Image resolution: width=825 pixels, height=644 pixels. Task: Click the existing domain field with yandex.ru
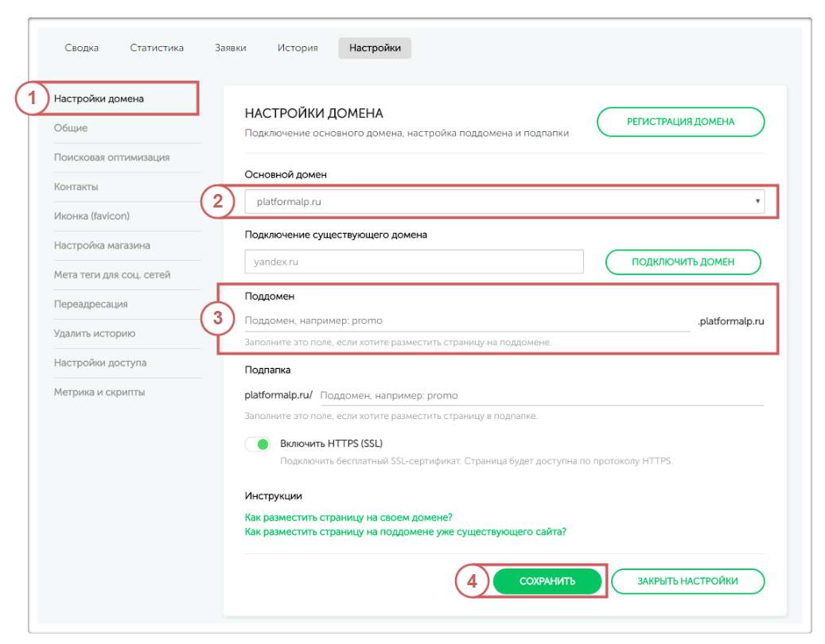coord(414,262)
